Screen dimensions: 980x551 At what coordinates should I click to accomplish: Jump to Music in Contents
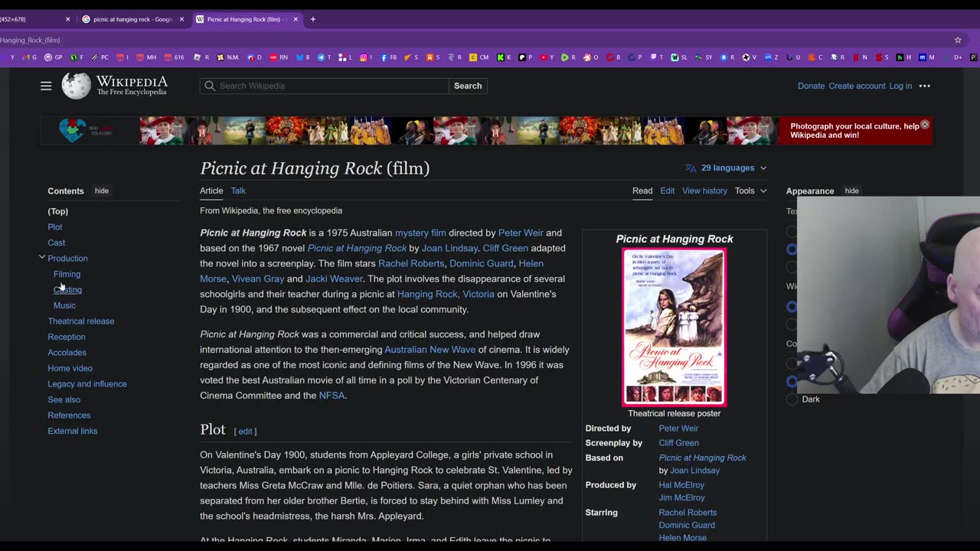coord(64,305)
